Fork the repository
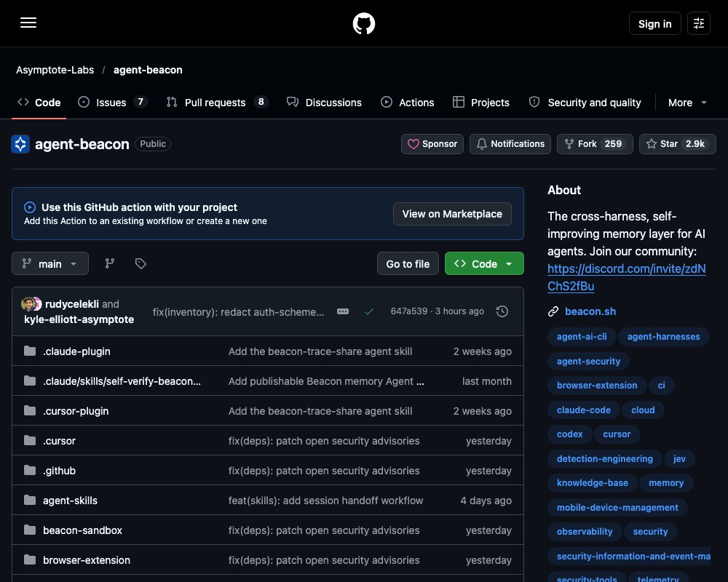The image size is (728, 582). [x=595, y=144]
